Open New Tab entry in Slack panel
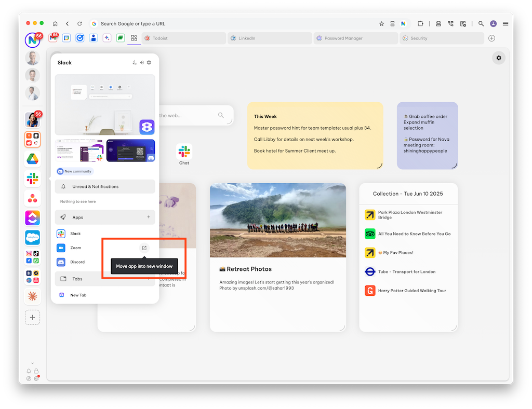This screenshot has height=409, width=532. click(x=105, y=295)
